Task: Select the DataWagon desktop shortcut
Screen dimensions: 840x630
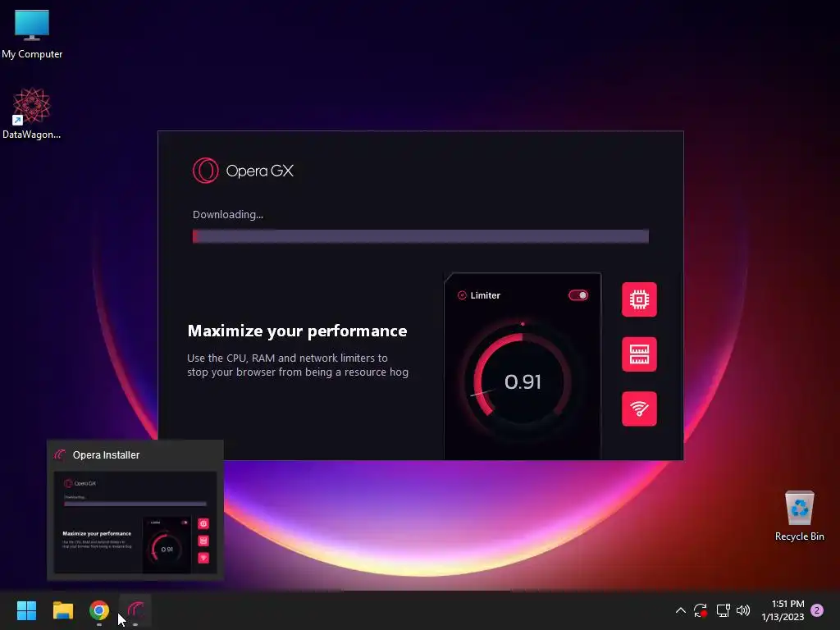Action: coord(32,113)
